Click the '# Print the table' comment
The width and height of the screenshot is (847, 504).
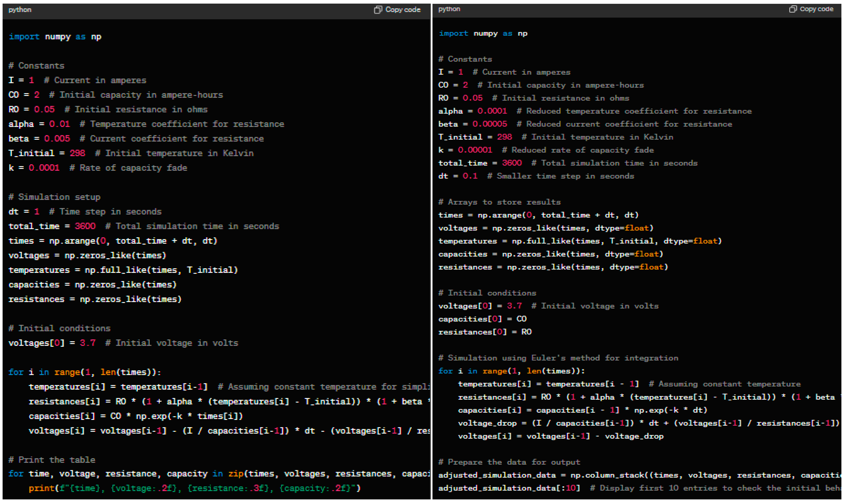pyautogui.click(x=52, y=460)
